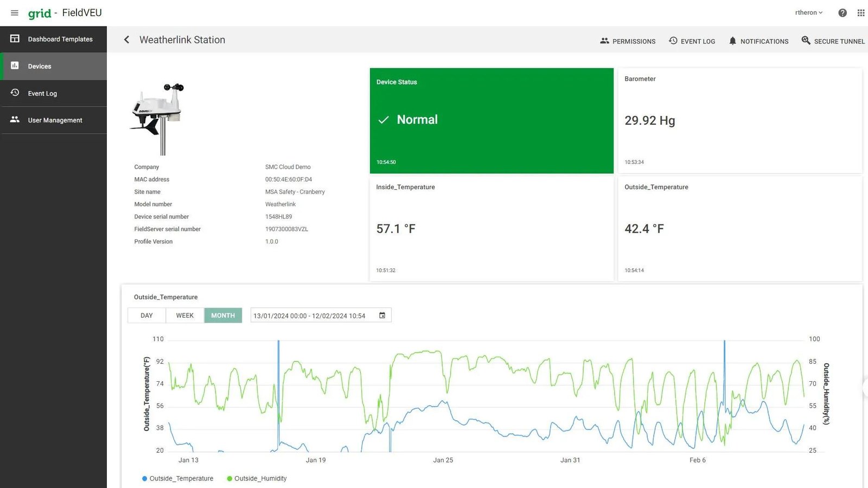Switch chart range to Day
This screenshot has height=488, width=868.
pos(146,316)
